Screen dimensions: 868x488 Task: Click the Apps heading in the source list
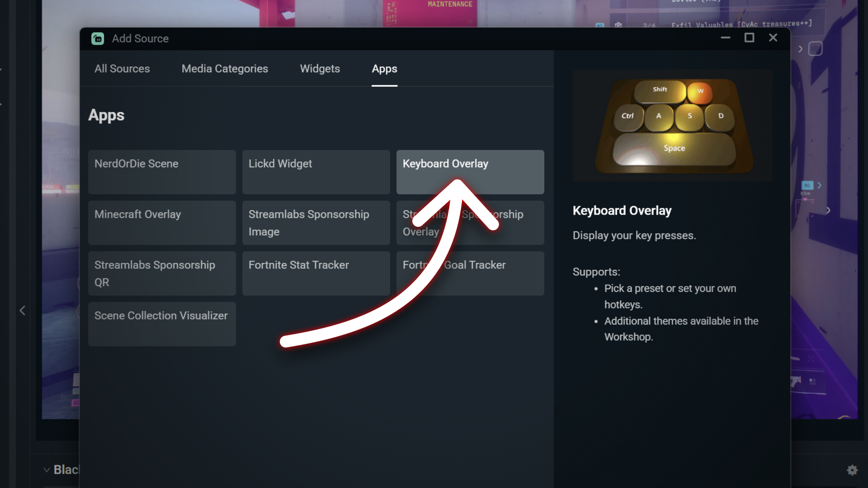[x=106, y=115]
